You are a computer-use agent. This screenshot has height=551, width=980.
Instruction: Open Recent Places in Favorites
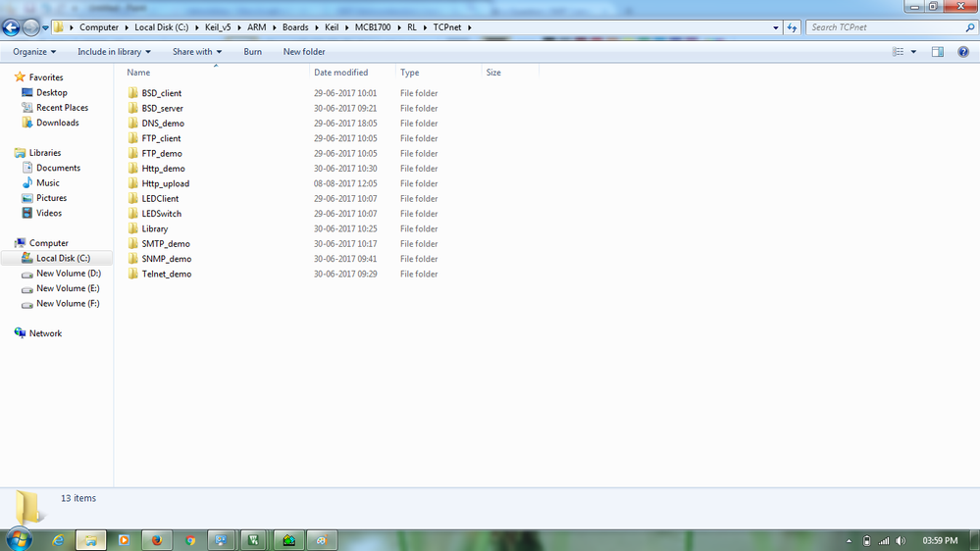[62, 108]
